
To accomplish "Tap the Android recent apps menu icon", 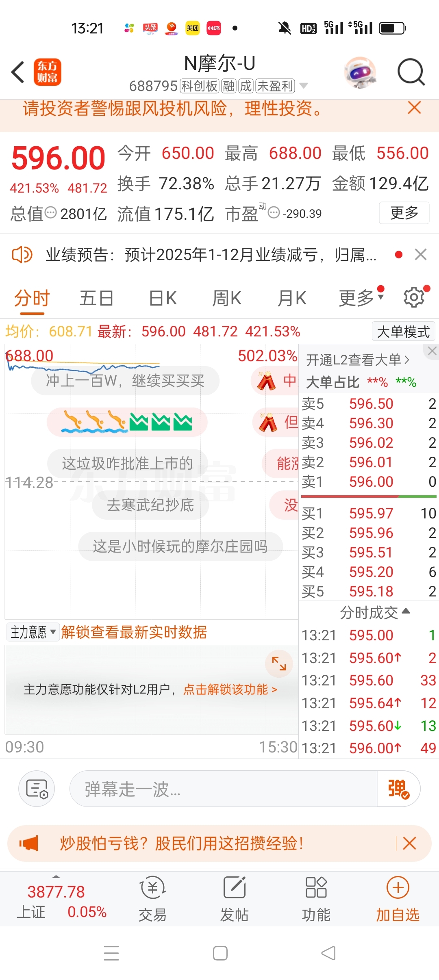I will coord(111,953).
